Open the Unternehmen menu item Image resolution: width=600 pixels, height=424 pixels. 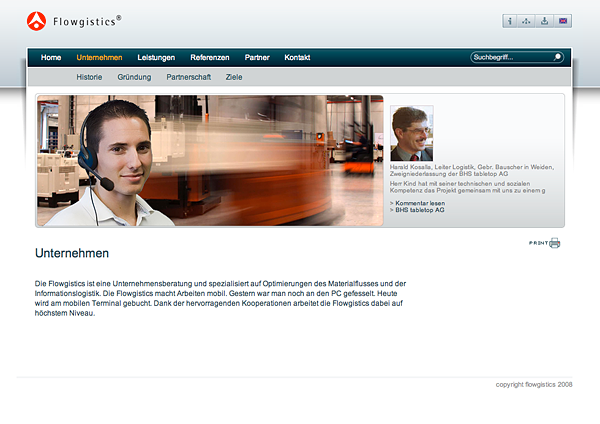[x=99, y=58]
